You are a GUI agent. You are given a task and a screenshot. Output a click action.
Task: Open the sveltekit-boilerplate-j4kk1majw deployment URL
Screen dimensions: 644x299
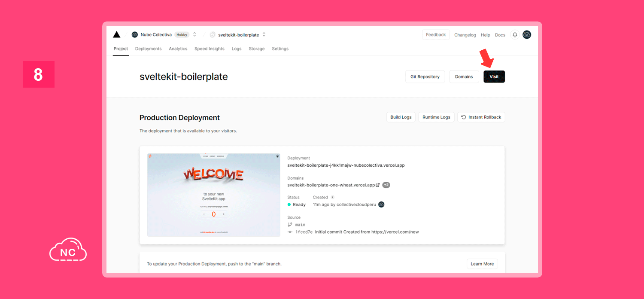[346, 165]
